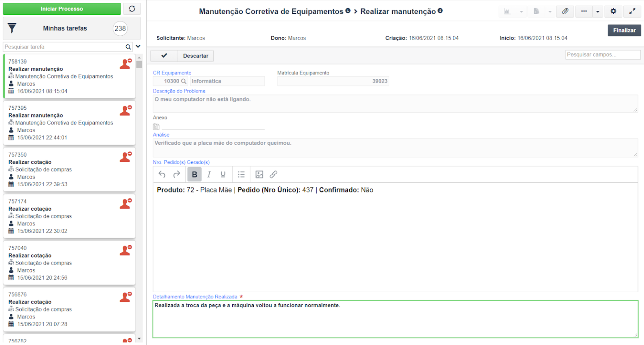This screenshot has width=644, height=345.
Task: Click the Informática CR description field
Action: click(227, 81)
